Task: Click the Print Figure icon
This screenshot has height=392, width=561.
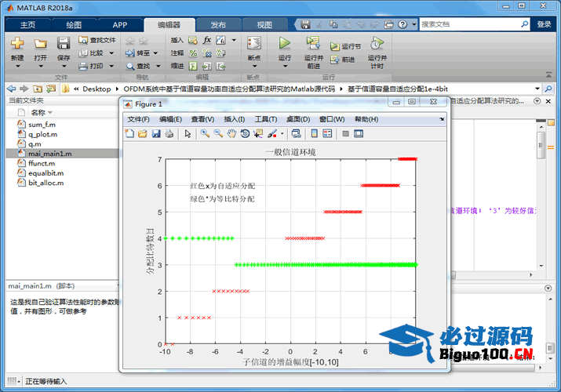Action: tap(169, 134)
